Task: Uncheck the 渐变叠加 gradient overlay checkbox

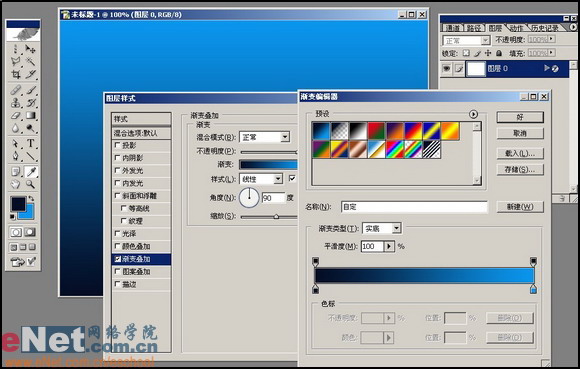Action: pyautogui.click(x=117, y=259)
